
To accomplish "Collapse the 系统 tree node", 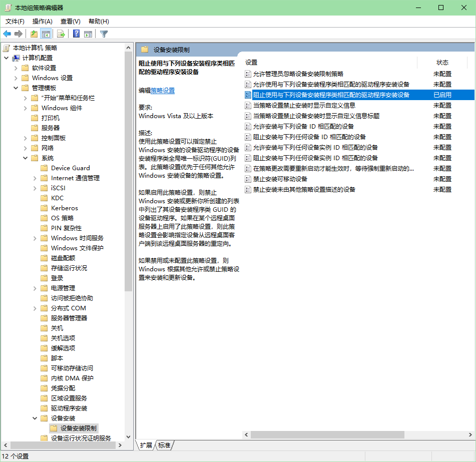I will (x=26, y=158).
